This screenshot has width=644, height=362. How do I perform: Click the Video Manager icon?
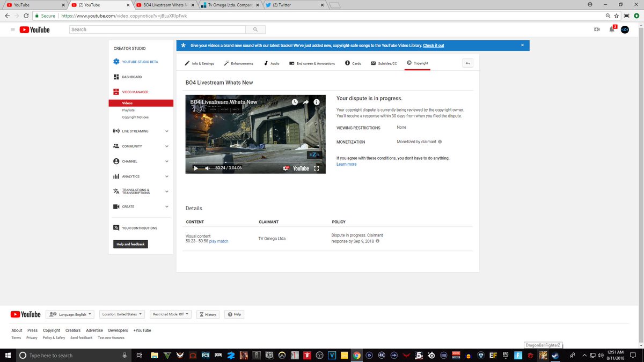tap(116, 92)
